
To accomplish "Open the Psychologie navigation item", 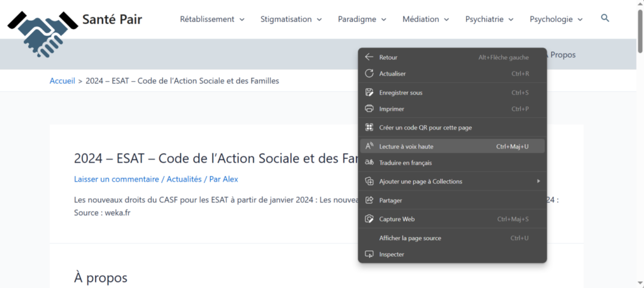I will click(551, 19).
